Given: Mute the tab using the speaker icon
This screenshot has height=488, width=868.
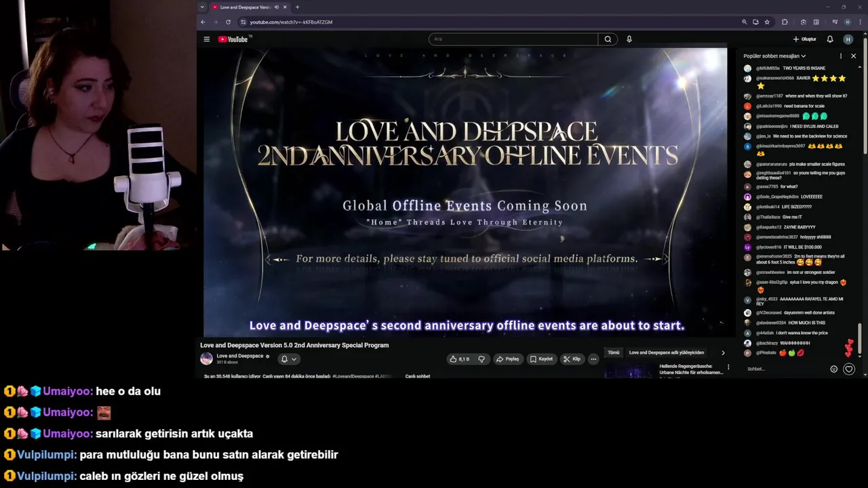Looking at the screenshot, I should pos(276,7).
